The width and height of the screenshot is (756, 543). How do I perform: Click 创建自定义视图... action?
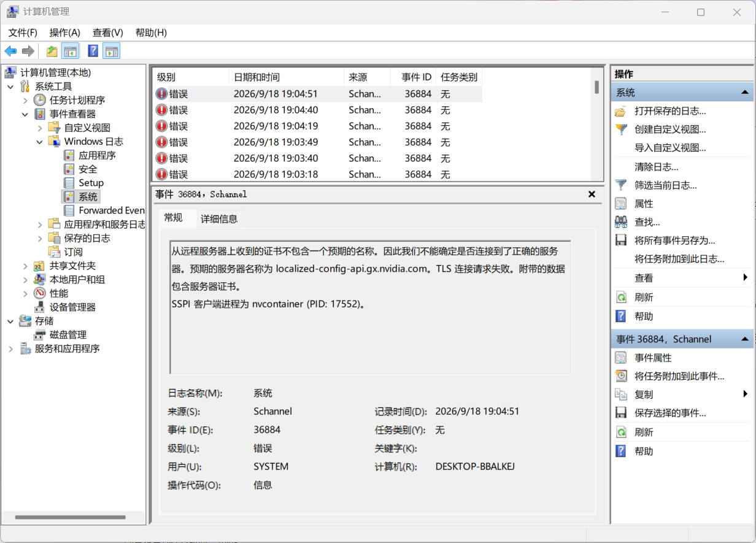click(x=670, y=129)
